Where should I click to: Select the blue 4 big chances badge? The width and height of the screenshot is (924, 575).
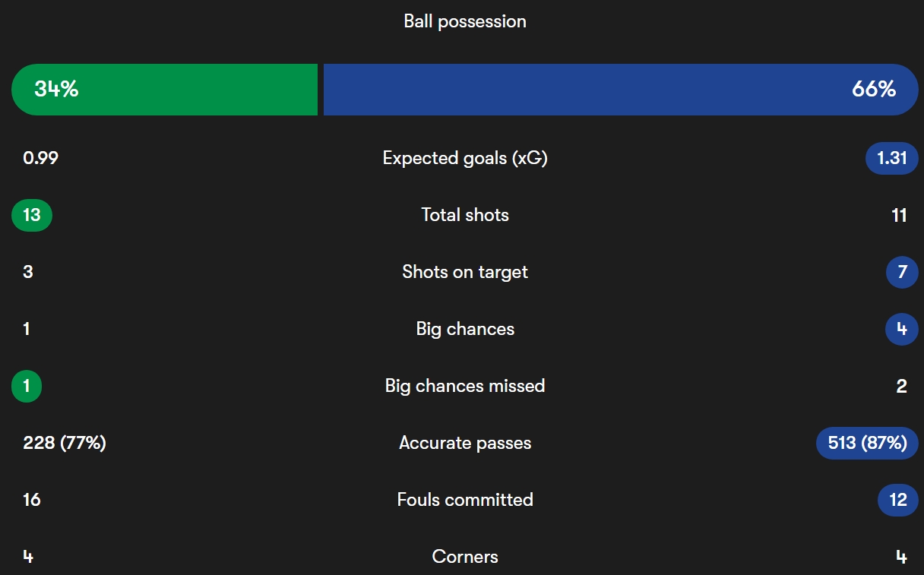902,329
